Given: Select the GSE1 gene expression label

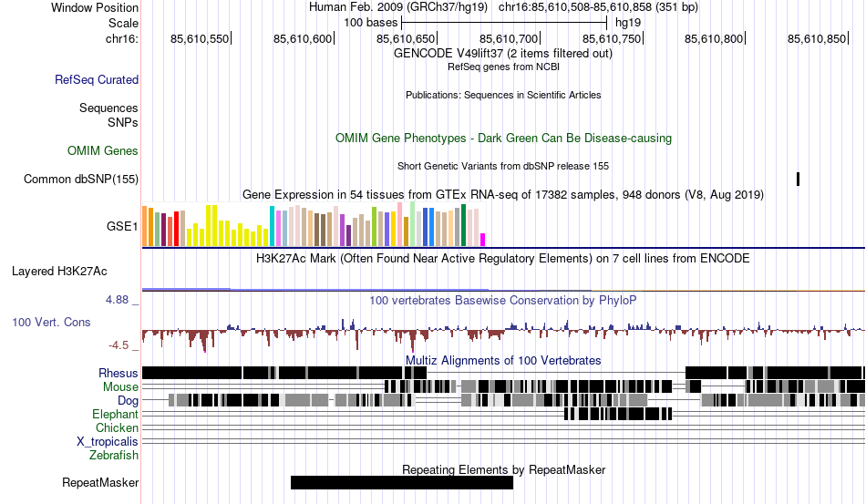Looking at the screenshot, I should (122, 226).
